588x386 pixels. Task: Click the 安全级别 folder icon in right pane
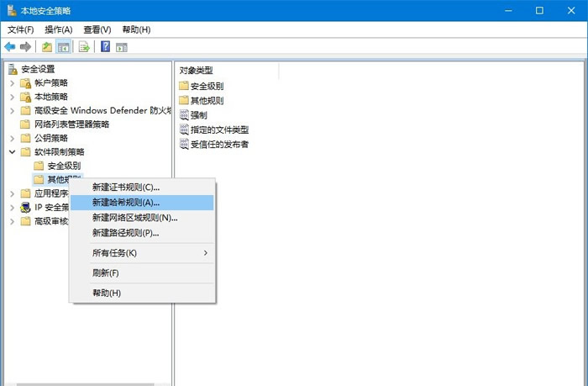184,86
